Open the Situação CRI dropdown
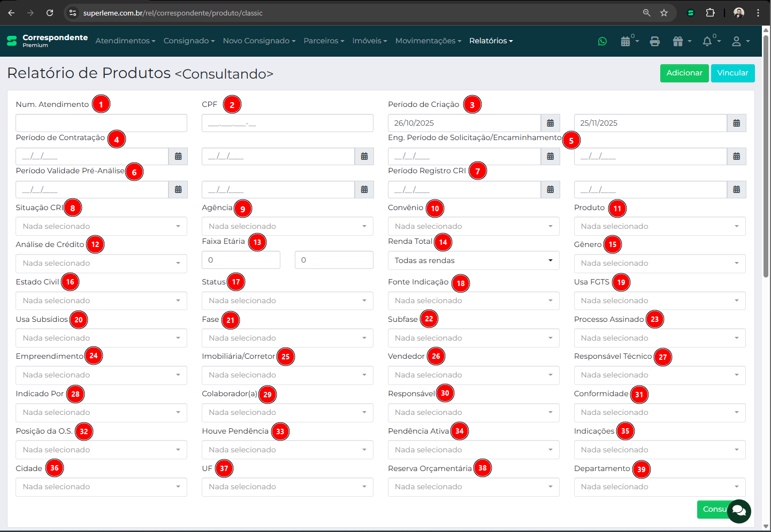 (x=101, y=226)
